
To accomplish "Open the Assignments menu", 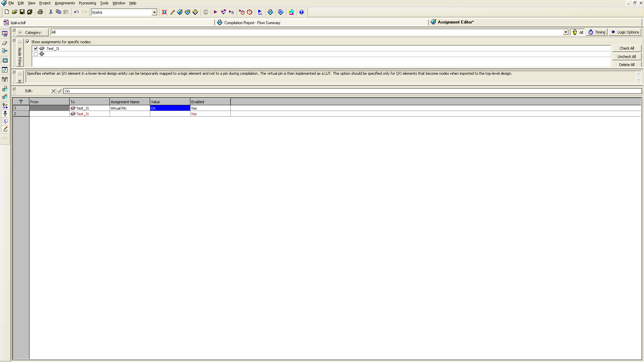I will 65,3.
